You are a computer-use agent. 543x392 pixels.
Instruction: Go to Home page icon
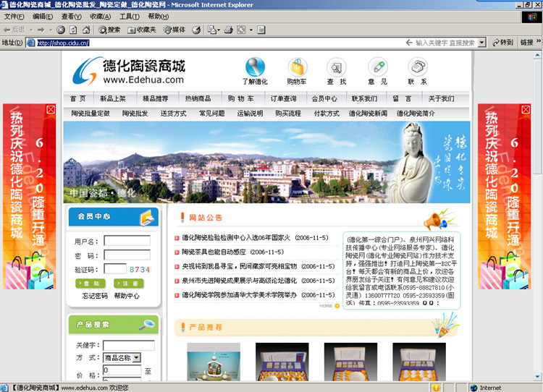(86, 30)
